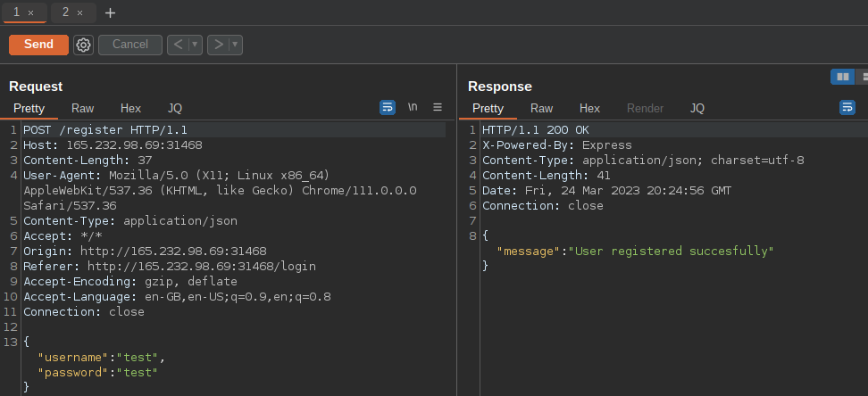This screenshot has height=396, width=868.
Task: Select the Response Render tab
Action: tap(645, 109)
